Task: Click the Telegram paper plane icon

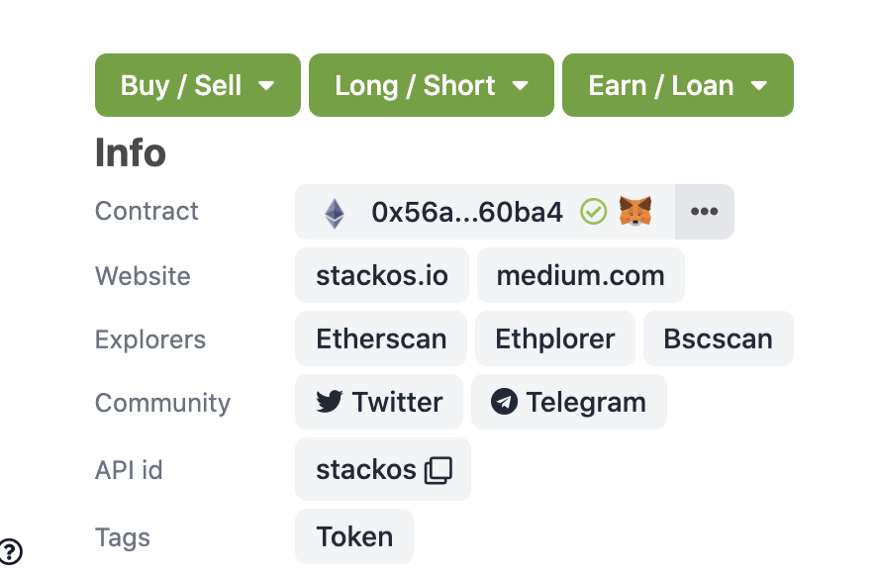Action: tap(504, 402)
